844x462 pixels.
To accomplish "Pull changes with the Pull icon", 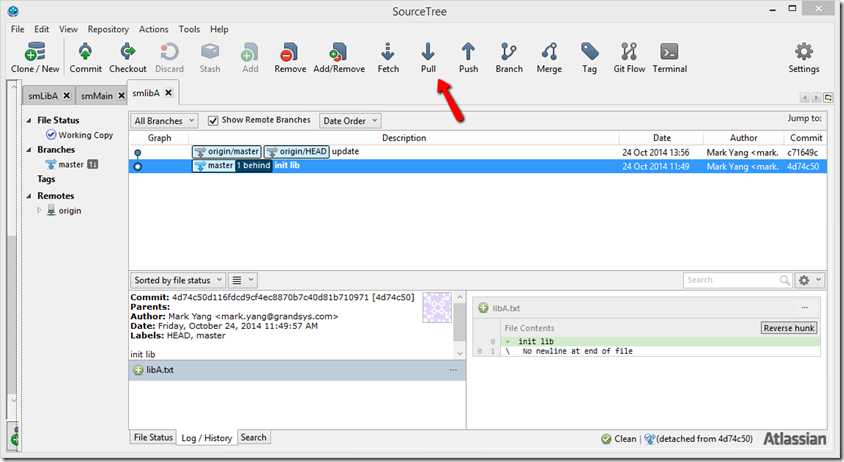I will (x=428, y=58).
